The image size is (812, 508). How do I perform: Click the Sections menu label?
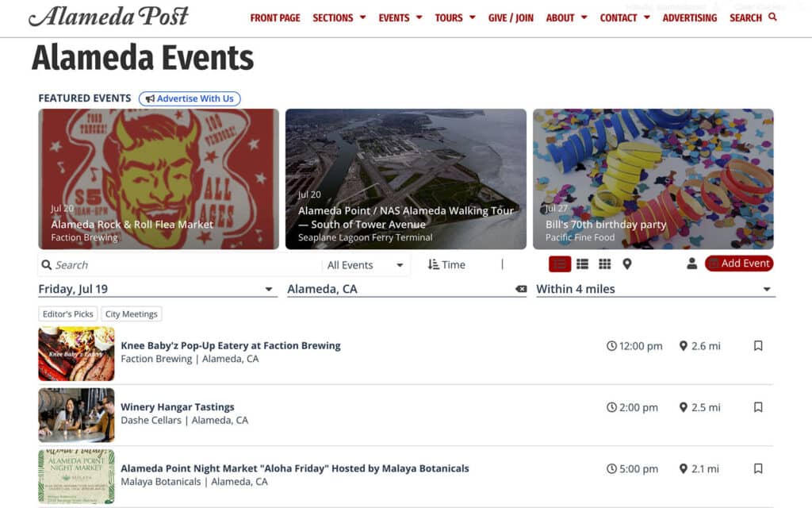click(332, 18)
